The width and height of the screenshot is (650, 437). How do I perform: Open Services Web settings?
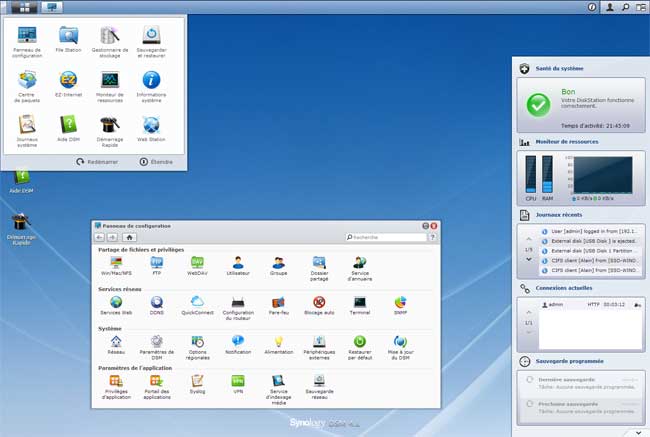click(x=116, y=306)
